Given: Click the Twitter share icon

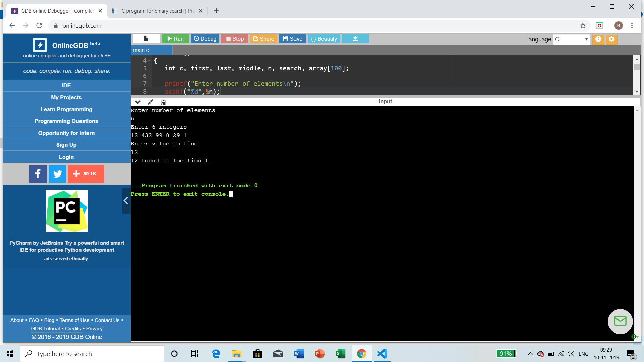Looking at the screenshot, I should click(57, 174).
